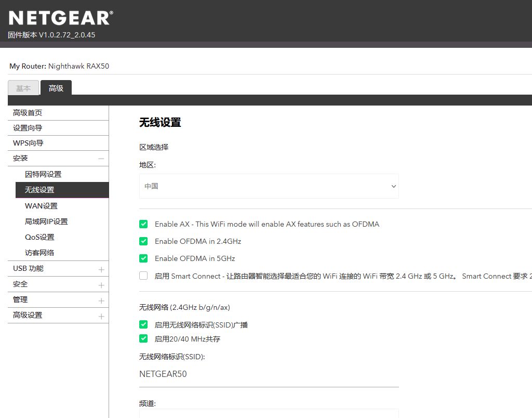The height and width of the screenshot is (418, 532).
Task: Select the 高级 tab
Action: (56, 88)
